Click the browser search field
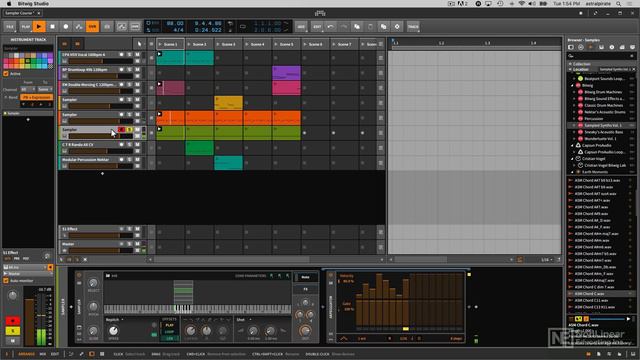The height and width of the screenshot is (360, 640). click(x=602, y=56)
